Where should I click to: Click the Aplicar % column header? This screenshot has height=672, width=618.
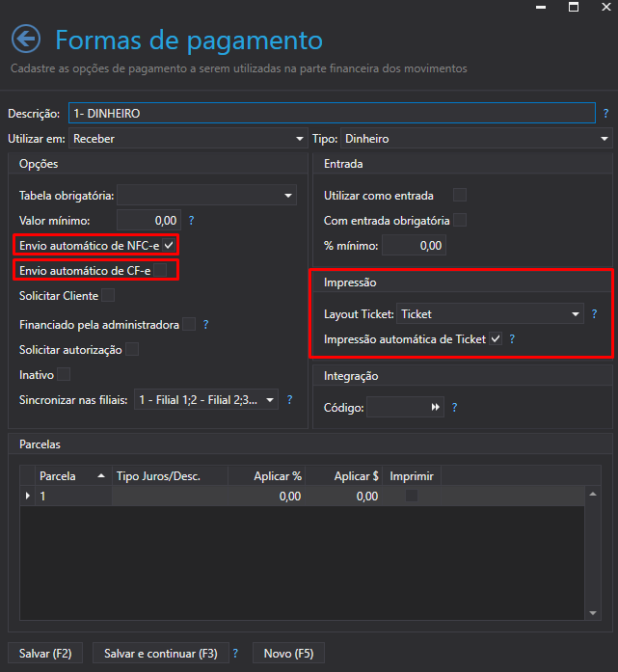(266, 475)
